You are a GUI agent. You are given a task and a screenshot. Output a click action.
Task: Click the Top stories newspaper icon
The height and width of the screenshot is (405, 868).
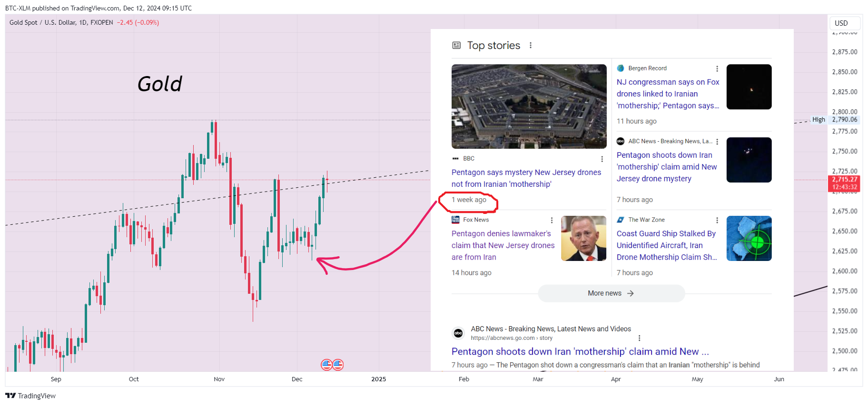coord(456,45)
